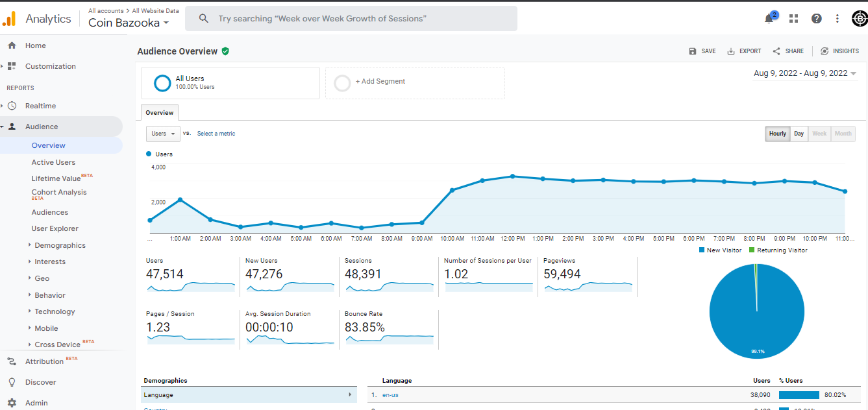
Task: Open Discover lightbulb icon in sidebar
Action: (12, 382)
